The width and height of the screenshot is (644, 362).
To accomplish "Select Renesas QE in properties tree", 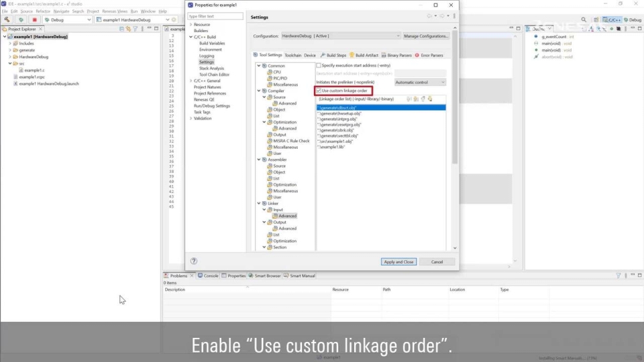I will pos(204,99).
